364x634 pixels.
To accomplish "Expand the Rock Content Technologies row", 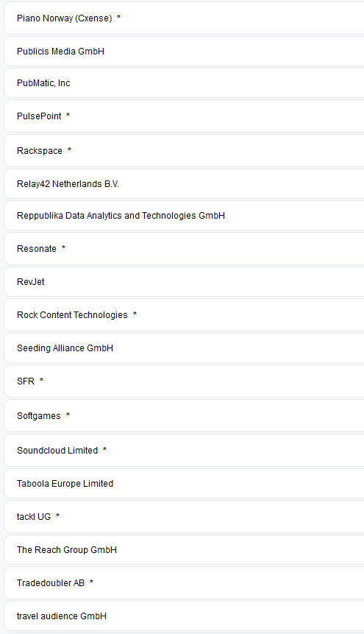I will [x=185, y=315].
